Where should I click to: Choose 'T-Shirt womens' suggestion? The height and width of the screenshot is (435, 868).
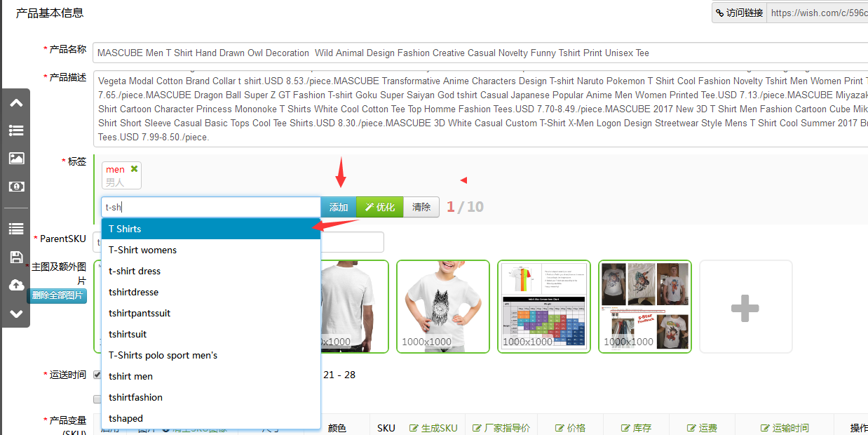tap(211, 250)
